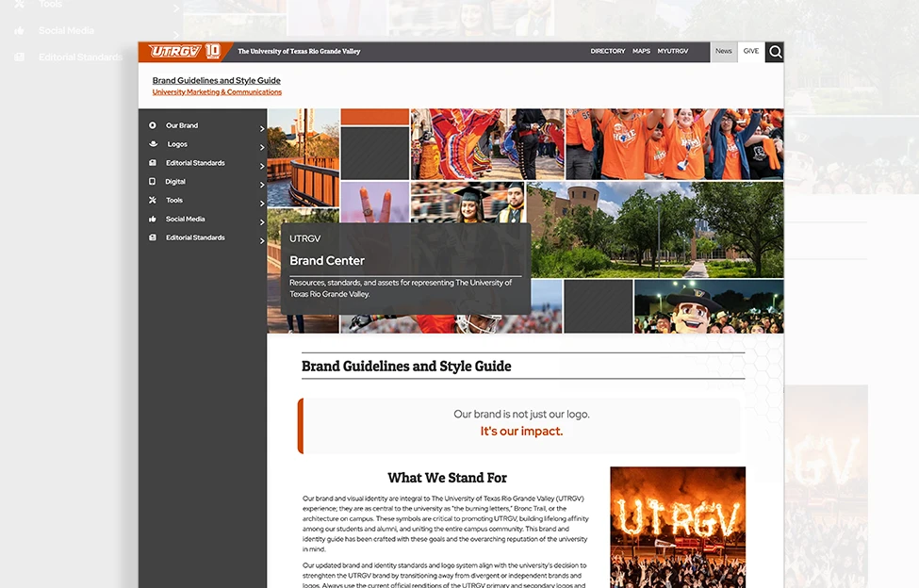Viewport: 919px width, 588px height.
Task: Click the Logos sidebar icon
Action: click(x=153, y=143)
